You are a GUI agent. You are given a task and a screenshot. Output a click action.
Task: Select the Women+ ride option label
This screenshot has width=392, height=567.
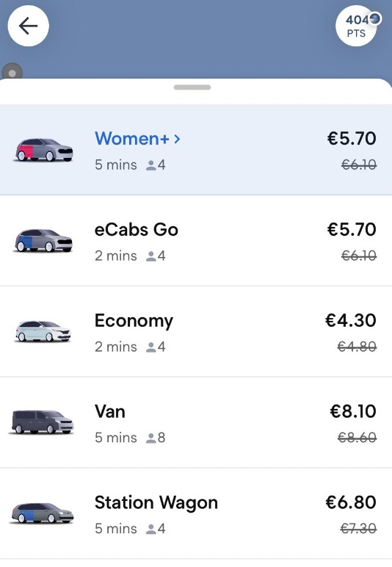(132, 139)
